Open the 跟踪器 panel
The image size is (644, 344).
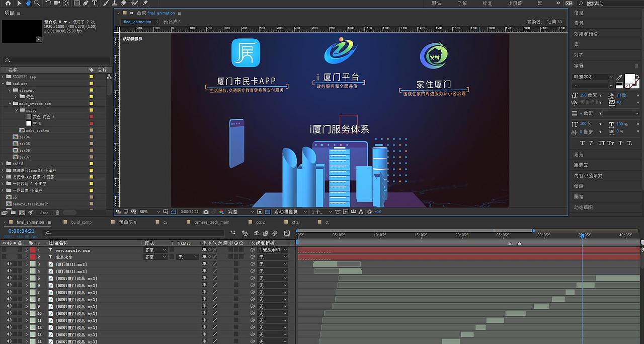click(x=581, y=165)
